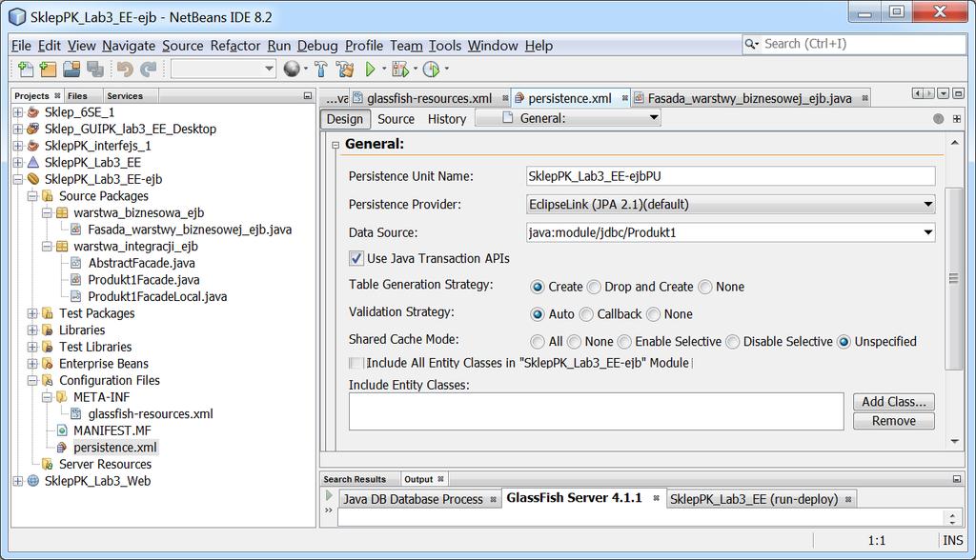Expand the SklepPK_Lab3_Web project
Viewport: 976px width, 560px height.
[x=17, y=481]
